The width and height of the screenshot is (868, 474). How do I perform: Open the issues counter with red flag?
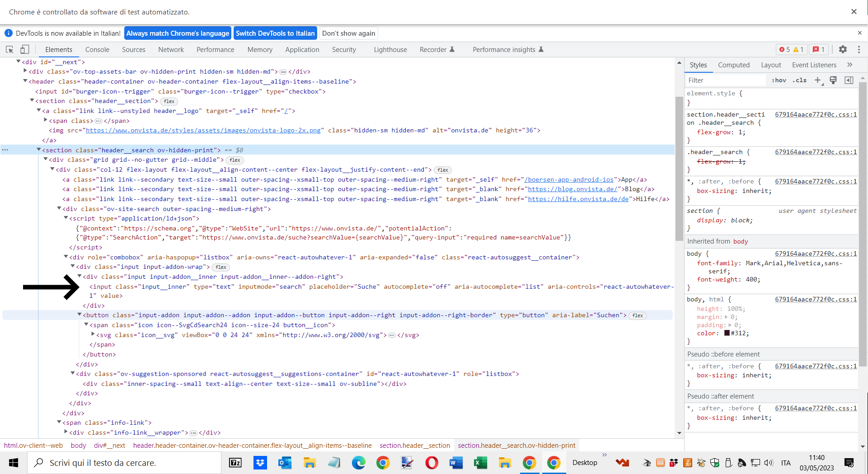coord(819,50)
